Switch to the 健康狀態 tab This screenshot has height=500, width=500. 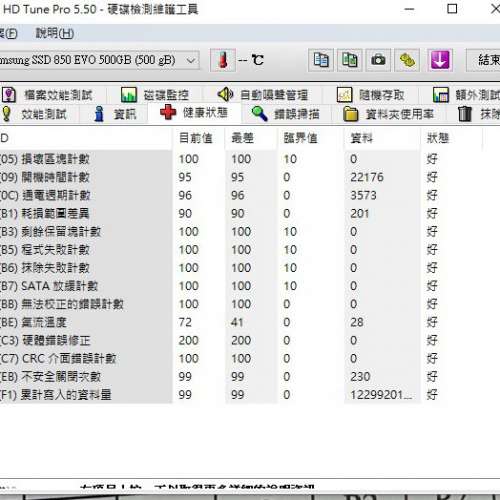coord(194,113)
